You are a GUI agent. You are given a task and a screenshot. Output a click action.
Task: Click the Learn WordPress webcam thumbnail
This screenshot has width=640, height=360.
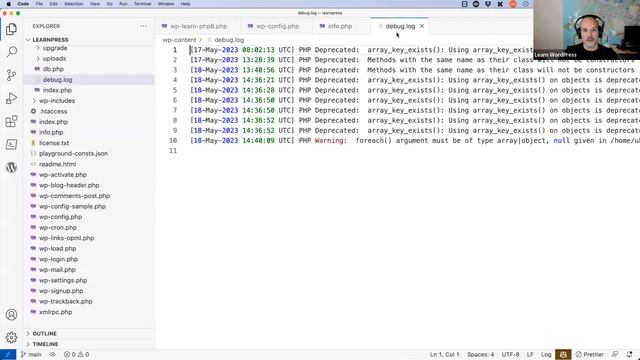587,30
